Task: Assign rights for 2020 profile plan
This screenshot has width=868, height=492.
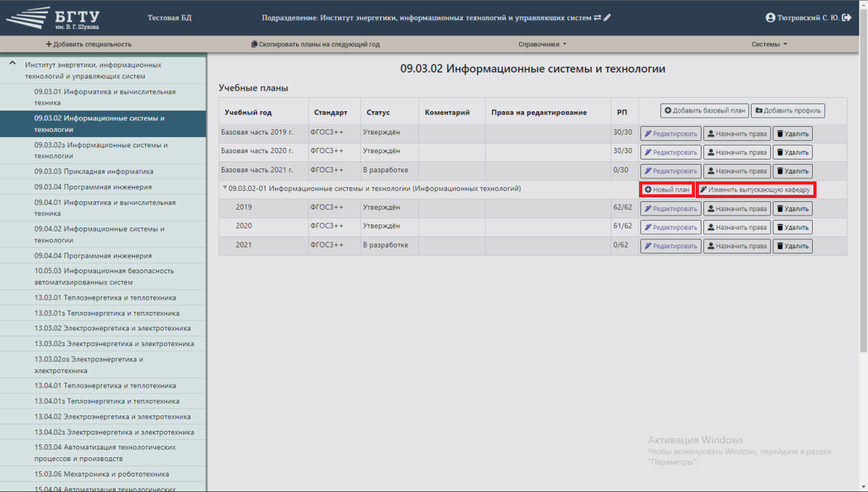Action: (737, 227)
